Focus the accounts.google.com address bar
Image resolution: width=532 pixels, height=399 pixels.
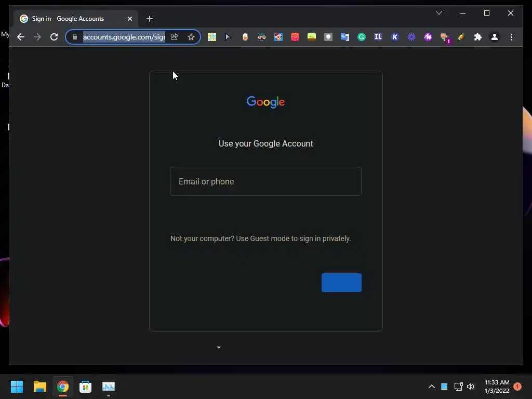click(124, 37)
